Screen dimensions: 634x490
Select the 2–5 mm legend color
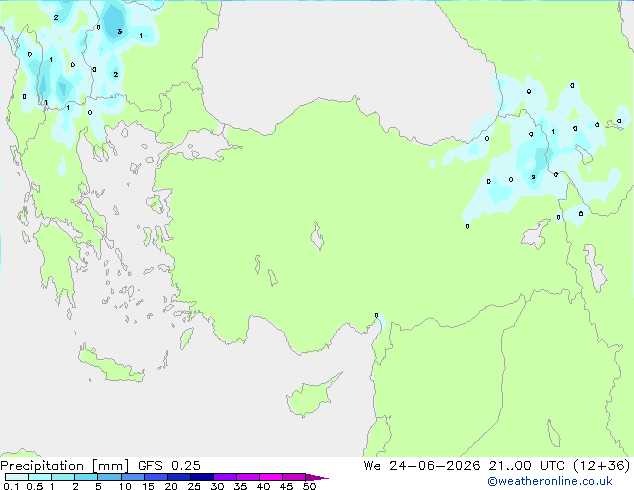[x=86, y=477]
